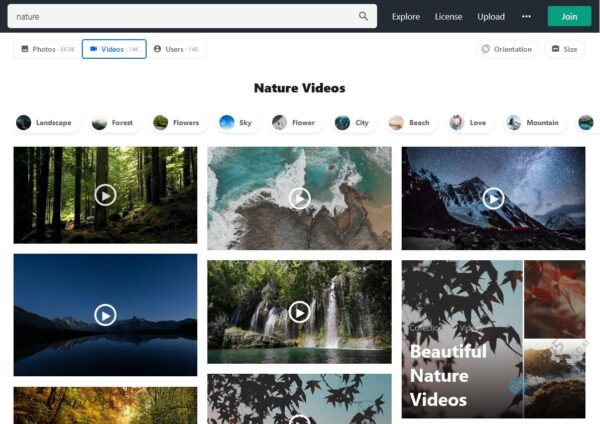Play the waterfall video
This screenshot has width=600, height=424.
pyautogui.click(x=299, y=312)
